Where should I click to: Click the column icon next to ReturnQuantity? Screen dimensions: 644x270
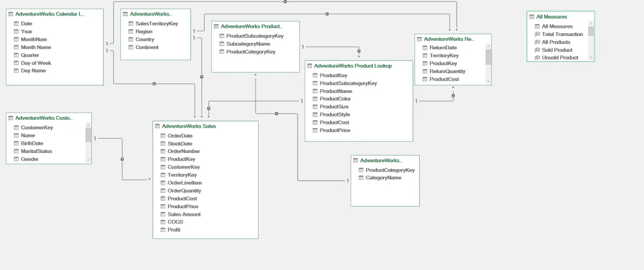425,71
